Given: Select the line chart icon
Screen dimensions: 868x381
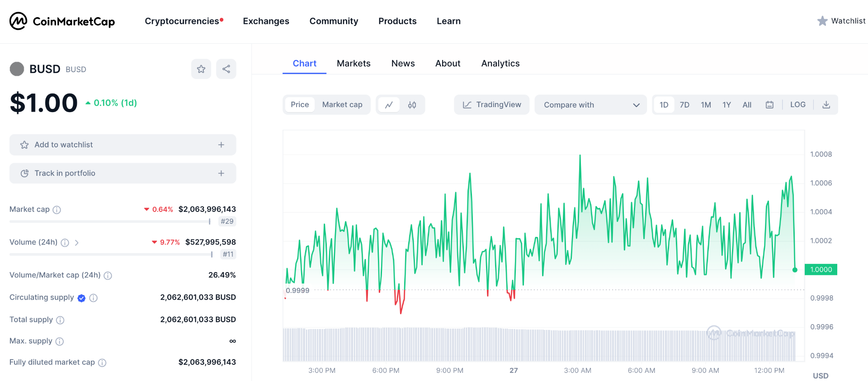Looking at the screenshot, I should coord(389,105).
